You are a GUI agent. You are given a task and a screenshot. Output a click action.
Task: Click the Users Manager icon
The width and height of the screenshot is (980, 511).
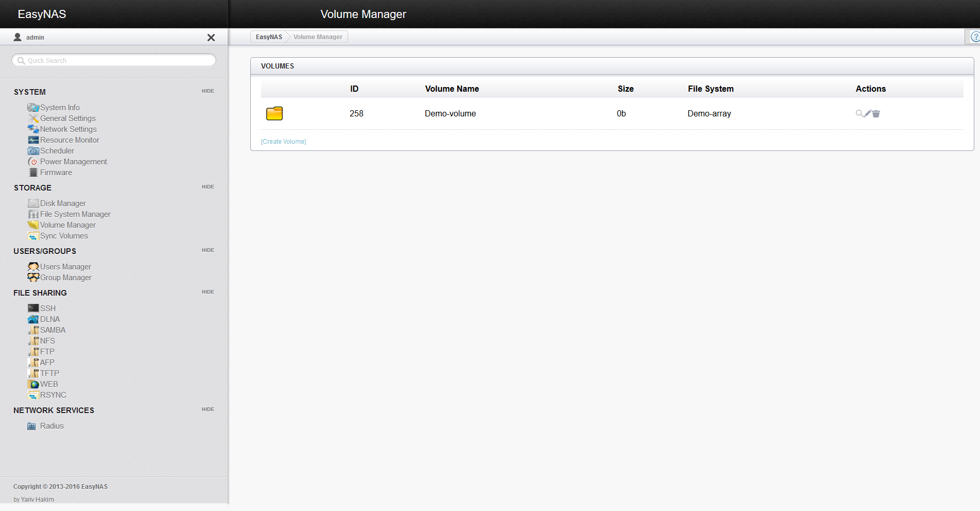[33, 267]
